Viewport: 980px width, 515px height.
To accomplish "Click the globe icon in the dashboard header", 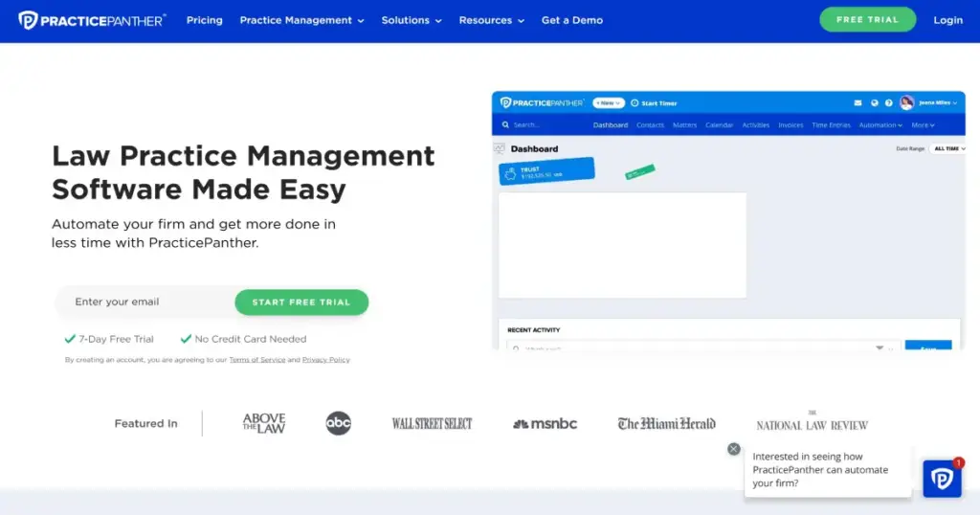I will tap(875, 103).
